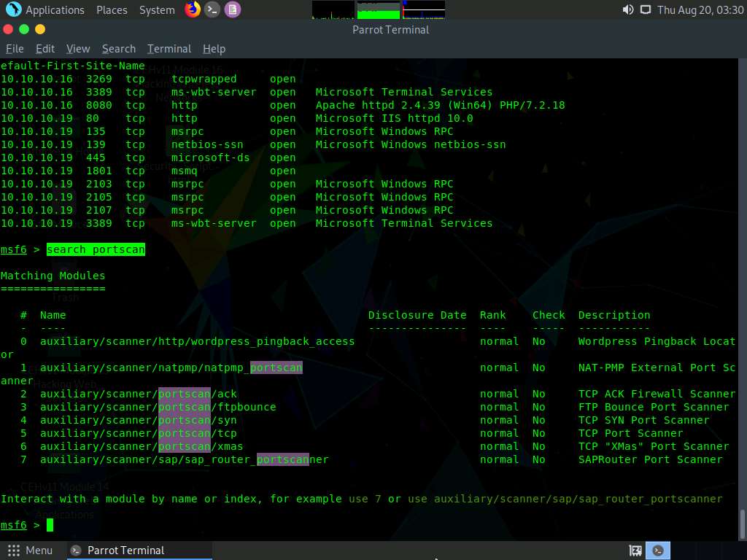Click the date and time clock
The width and height of the screenshot is (747, 560).
tap(700, 10)
